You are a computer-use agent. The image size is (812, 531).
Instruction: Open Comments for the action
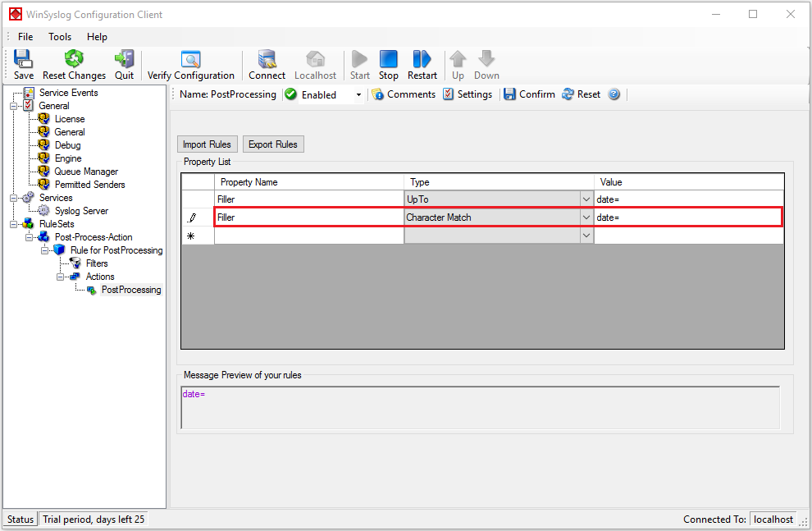click(x=404, y=94)
